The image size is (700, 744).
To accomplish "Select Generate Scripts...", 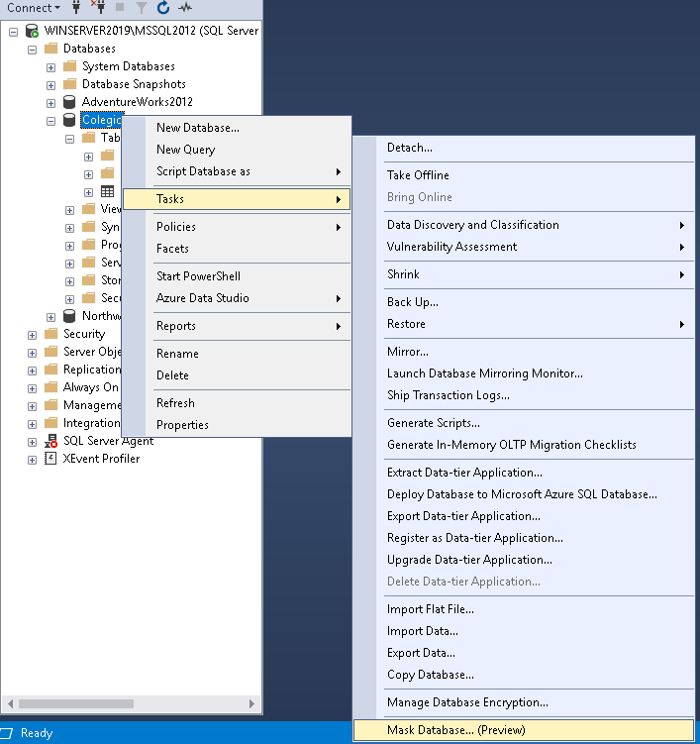I will pos(524,423).
